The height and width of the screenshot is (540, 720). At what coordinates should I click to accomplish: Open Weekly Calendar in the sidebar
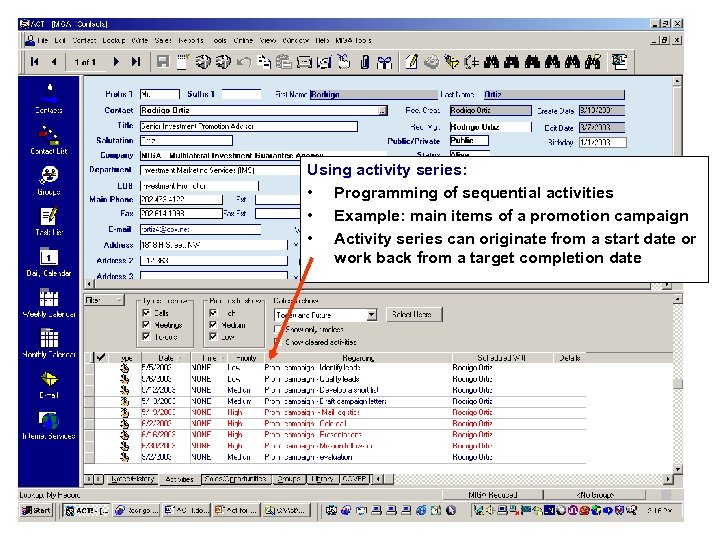[x=49, y=303]
